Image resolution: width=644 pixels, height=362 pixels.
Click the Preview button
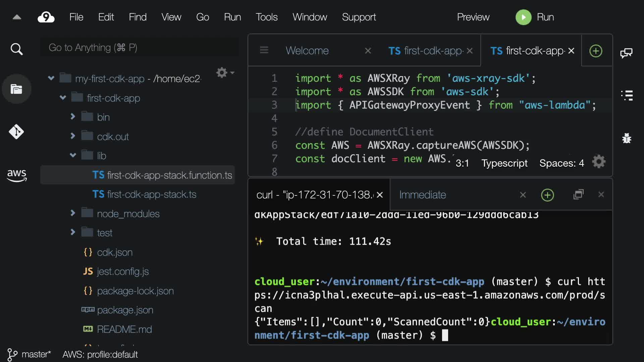click(473, 17)
